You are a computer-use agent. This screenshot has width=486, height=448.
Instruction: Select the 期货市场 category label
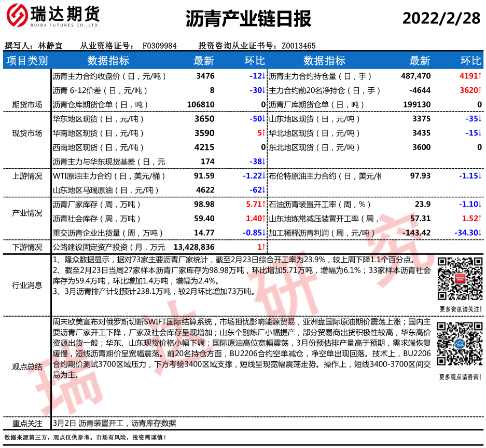pos(27,104)
